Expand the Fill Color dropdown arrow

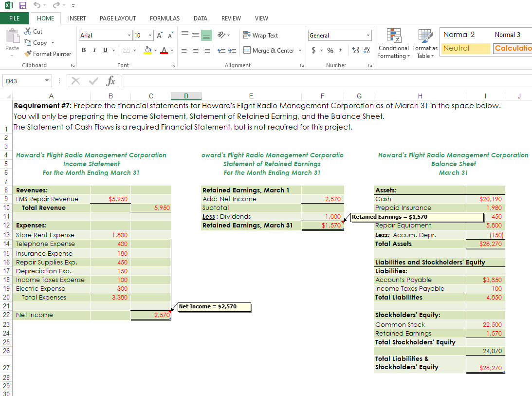tap(156, 50)
